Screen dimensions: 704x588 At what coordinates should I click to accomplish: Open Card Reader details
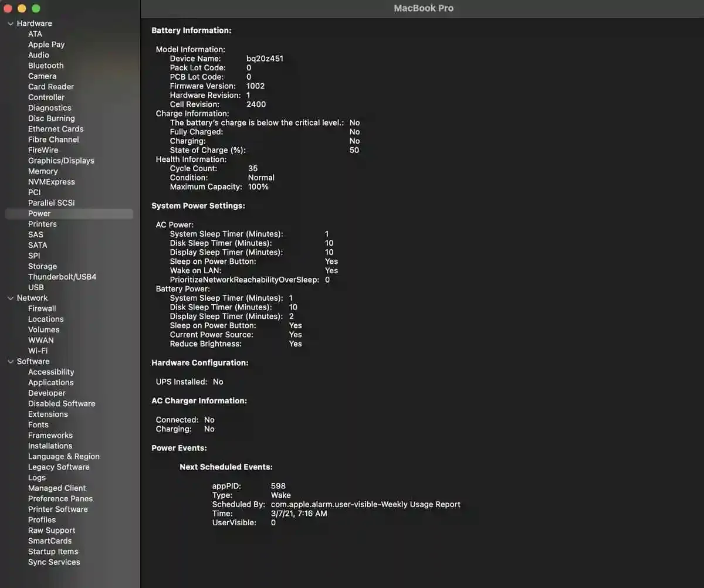(x=51, y=87)
